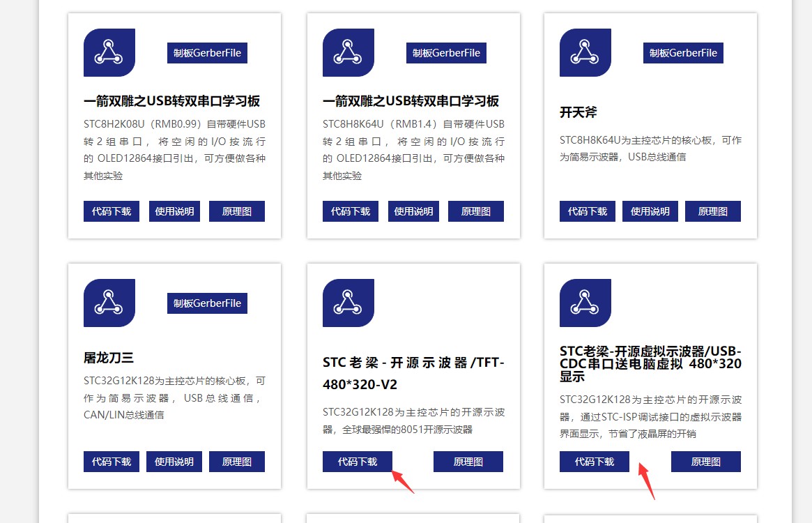View 原理图 on the STC8H8K64U USB转双串口 card

coord(476,211)
